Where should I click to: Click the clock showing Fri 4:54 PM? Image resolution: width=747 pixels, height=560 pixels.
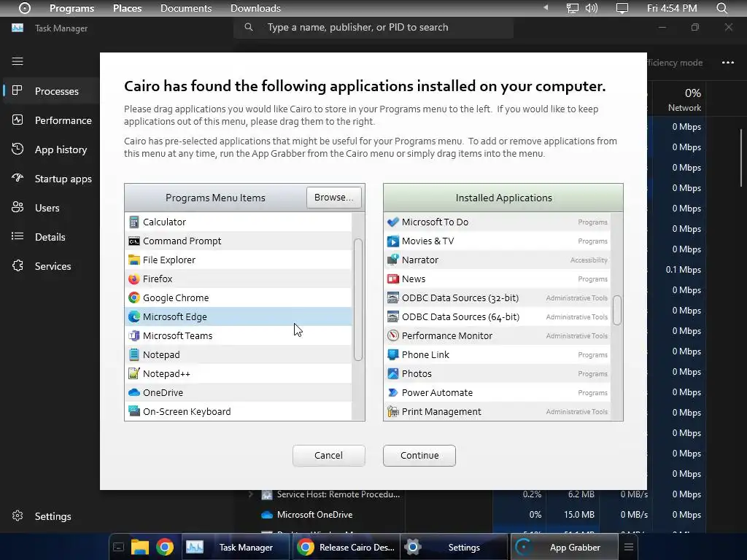(x=672, y=8)
